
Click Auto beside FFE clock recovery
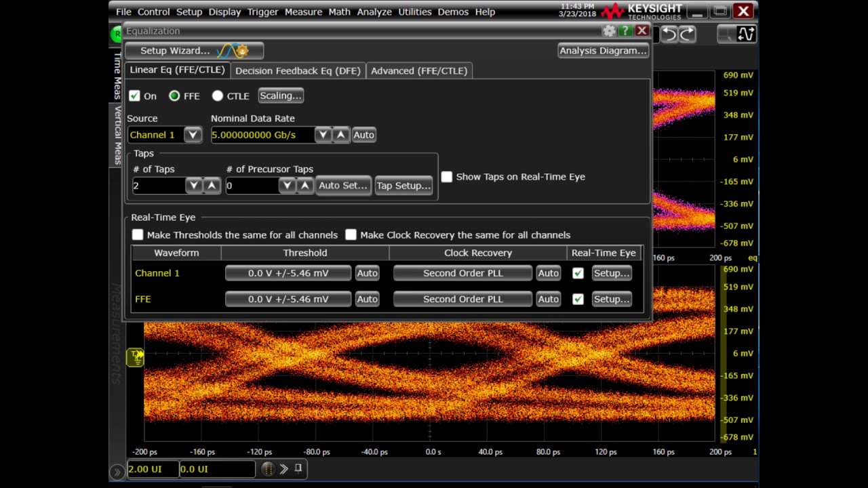tap(548, 299)
